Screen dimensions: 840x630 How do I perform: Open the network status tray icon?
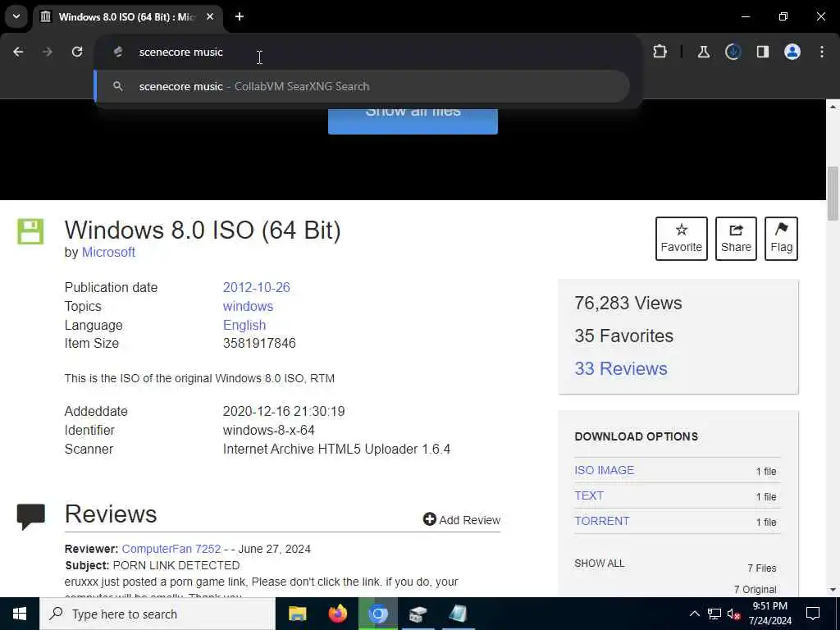(x=714, y=614)
